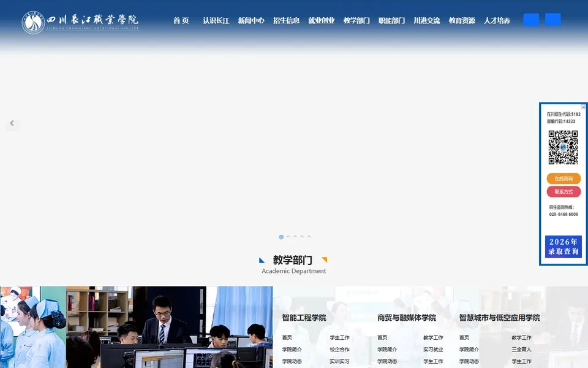Open the 招生信息 menu
The image size is (588, 368).
286,21
